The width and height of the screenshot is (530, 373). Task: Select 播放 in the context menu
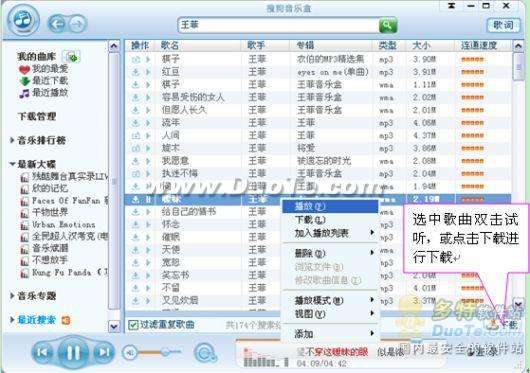point(330,206)
